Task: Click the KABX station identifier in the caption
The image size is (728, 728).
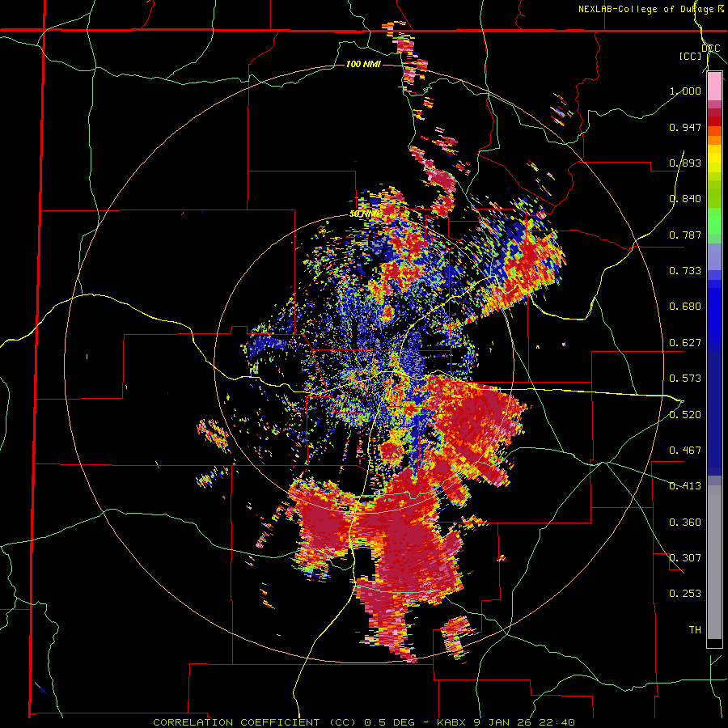Action: 453,722
